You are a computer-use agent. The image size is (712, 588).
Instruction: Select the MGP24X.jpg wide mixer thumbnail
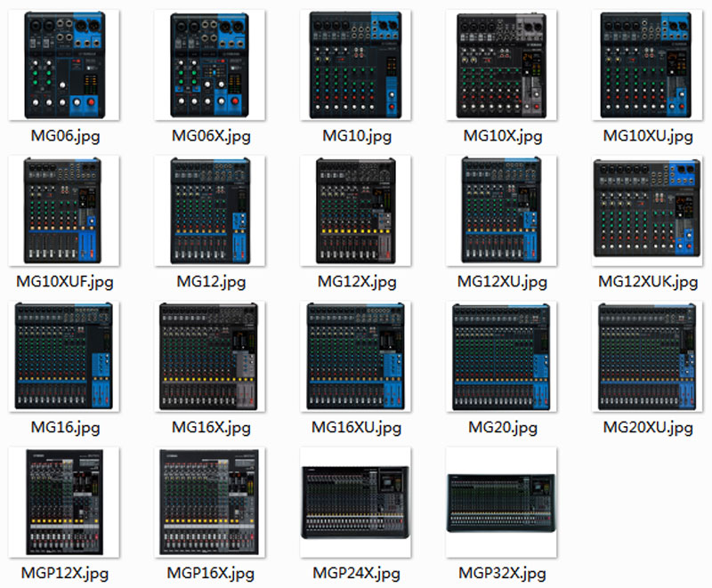pos(356,503)
